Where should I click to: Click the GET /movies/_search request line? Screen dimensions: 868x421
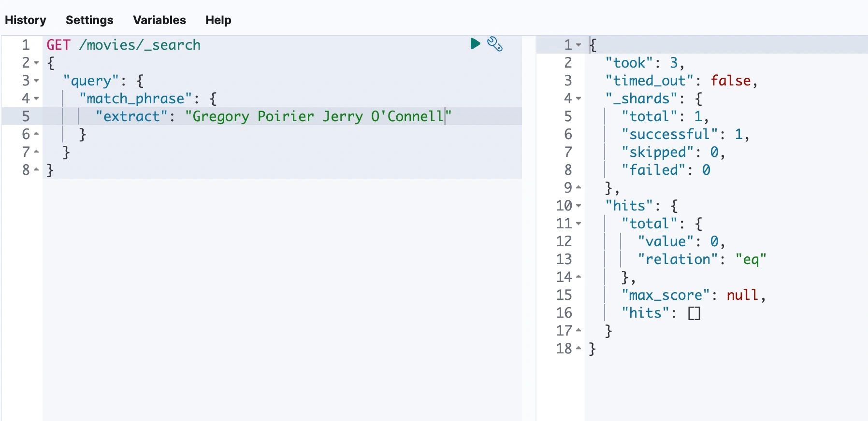tap(123, 45)
